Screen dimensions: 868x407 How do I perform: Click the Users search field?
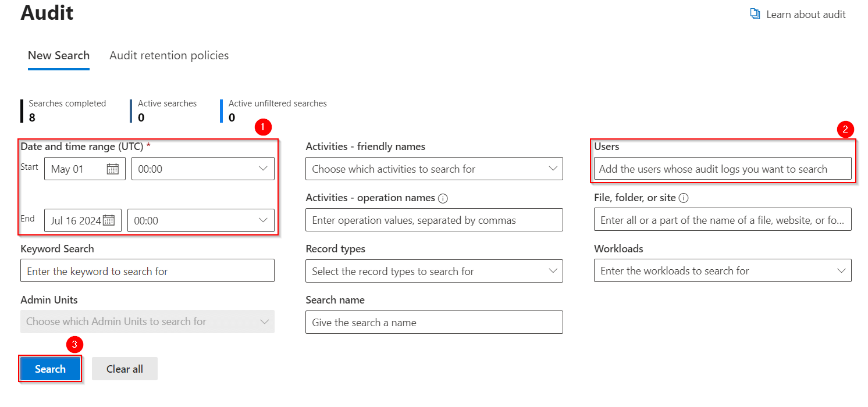click(x=723, y=169)
